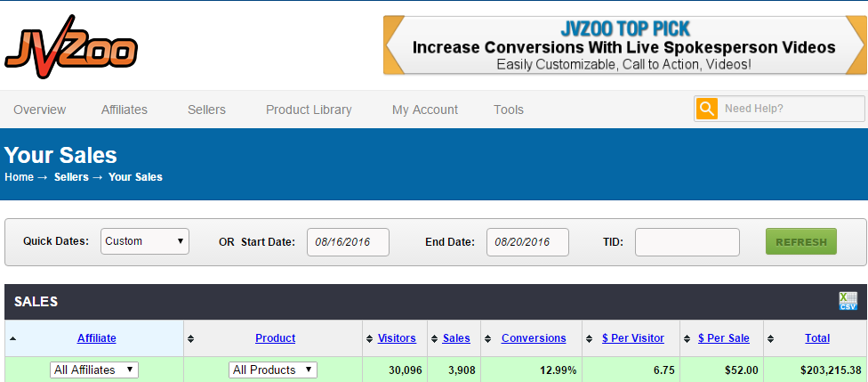Click the $52.00 per sale value
The image size is (868, 382).
743,370
